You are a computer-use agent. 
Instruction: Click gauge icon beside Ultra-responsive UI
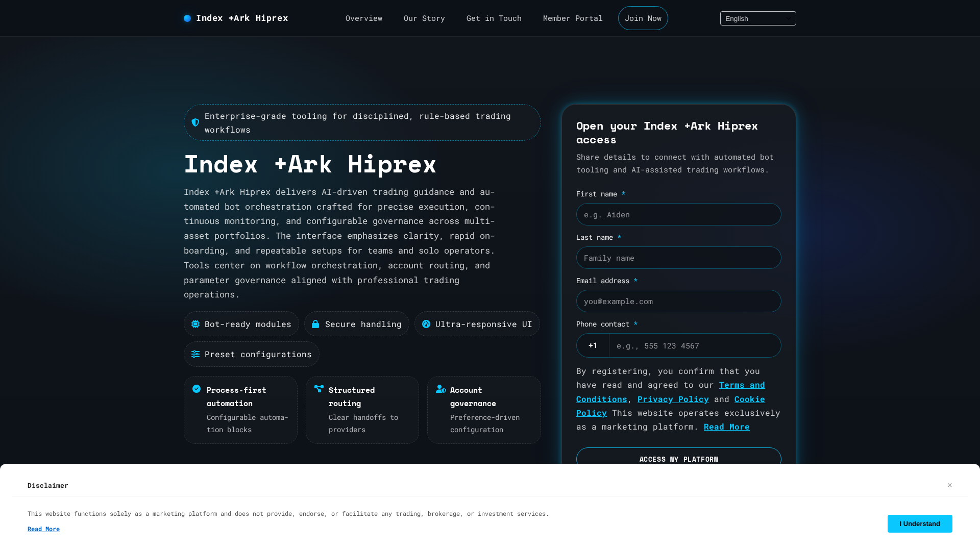pos(426,324)
